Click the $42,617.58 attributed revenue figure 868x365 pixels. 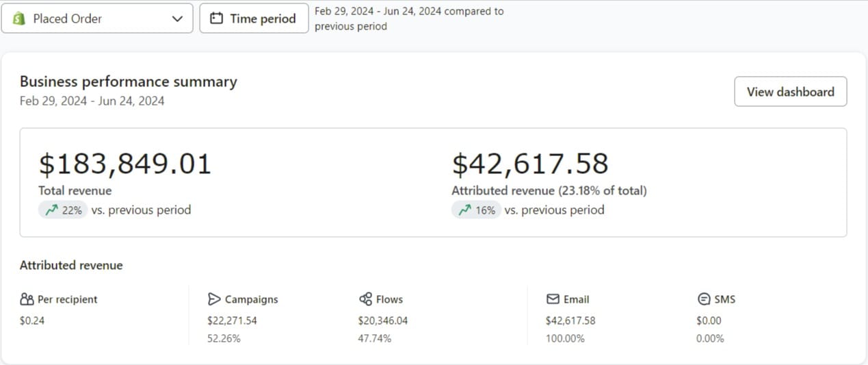(530, 164)
